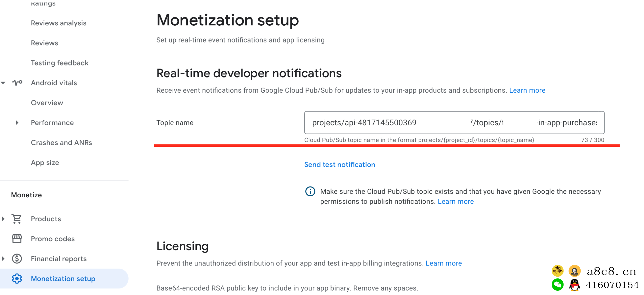644x295 pixels.
Task: Open the App size page
Action: click(x=45, y=162)
